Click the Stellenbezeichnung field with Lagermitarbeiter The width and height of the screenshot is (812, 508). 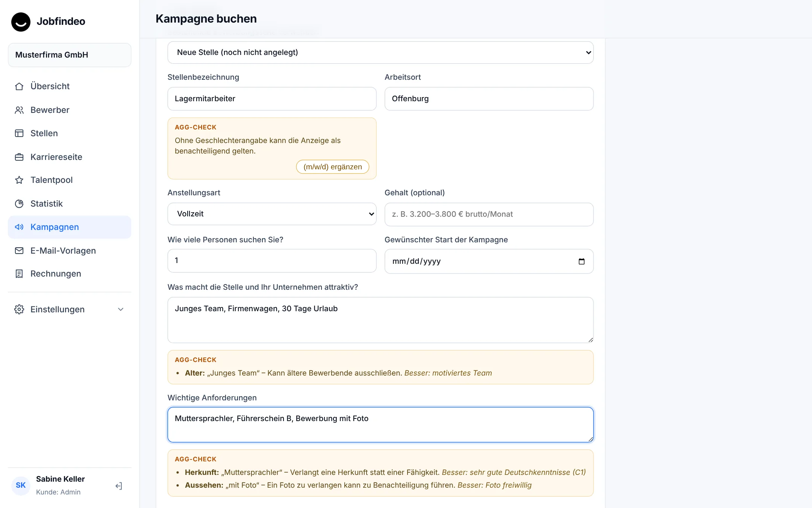[272, 99]
